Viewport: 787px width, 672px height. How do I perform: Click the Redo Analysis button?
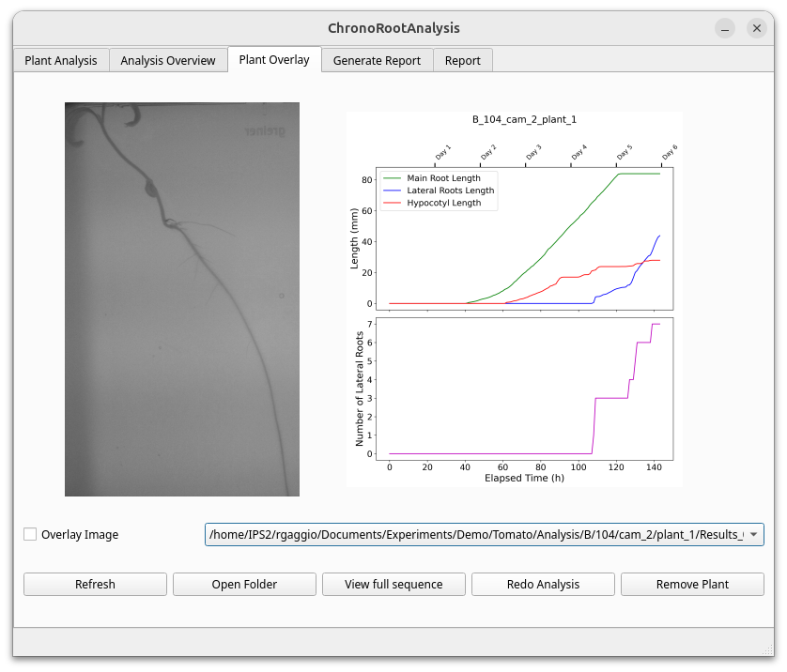point(543,584)
